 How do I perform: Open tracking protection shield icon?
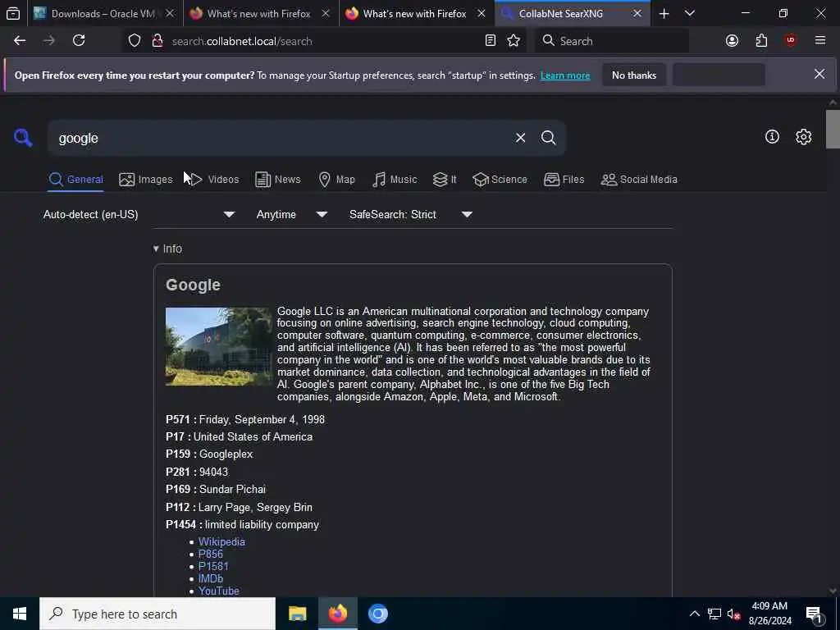pyautogui.click(x=135, y=41)
